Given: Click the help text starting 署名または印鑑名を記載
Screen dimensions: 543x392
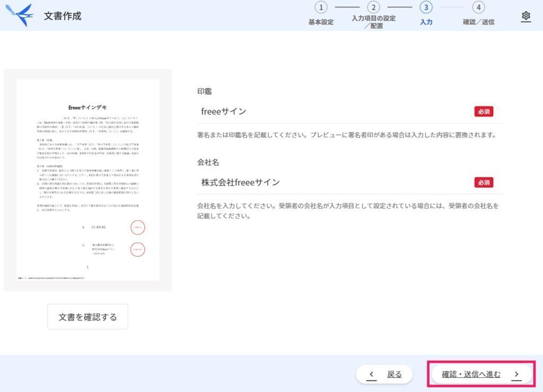Looking at the screenshot, I should click(347, 135).
